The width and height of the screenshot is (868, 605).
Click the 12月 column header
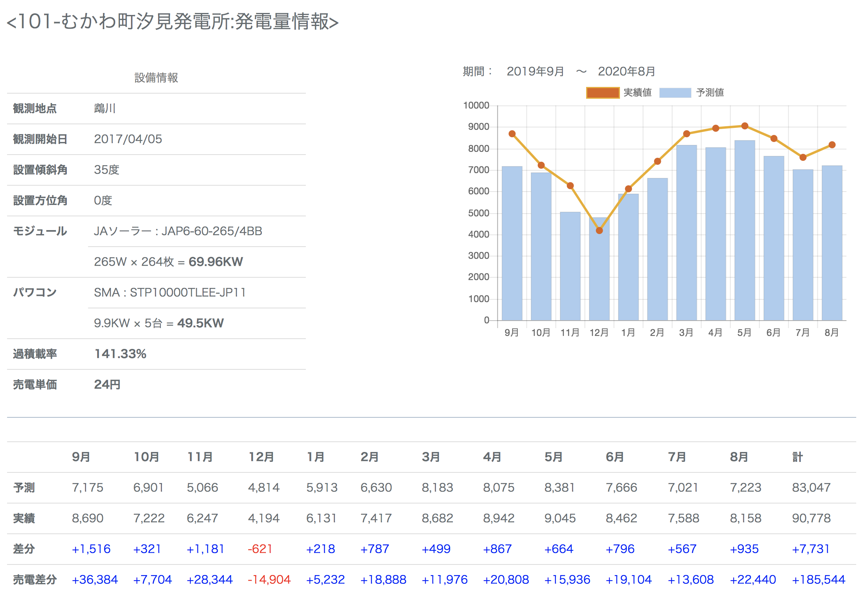point(261,457)
